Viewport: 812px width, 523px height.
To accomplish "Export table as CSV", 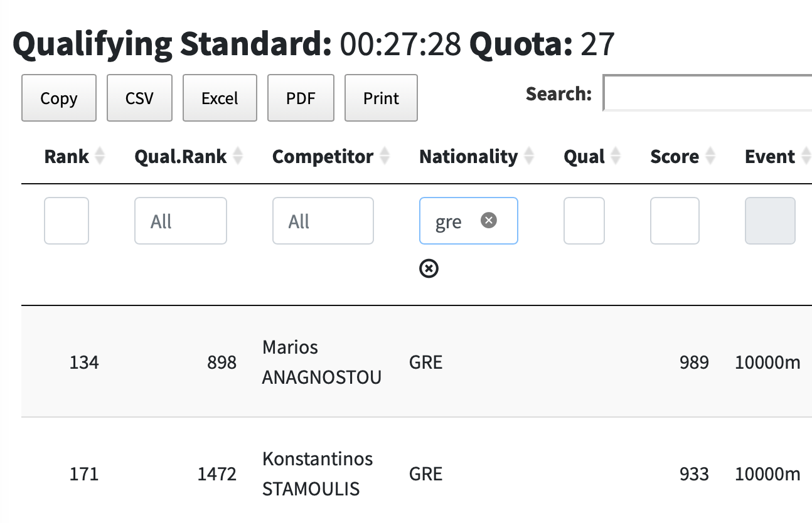I will (x=139, y=98).
